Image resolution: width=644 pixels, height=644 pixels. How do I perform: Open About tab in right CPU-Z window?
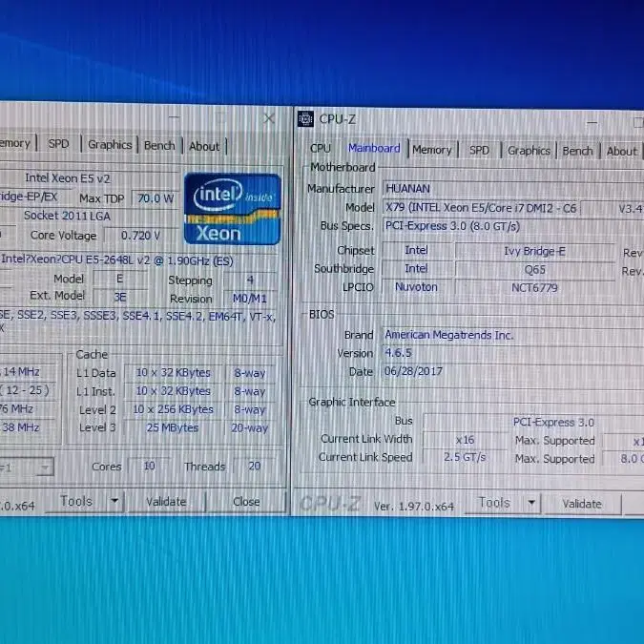[x=621, y=151]
